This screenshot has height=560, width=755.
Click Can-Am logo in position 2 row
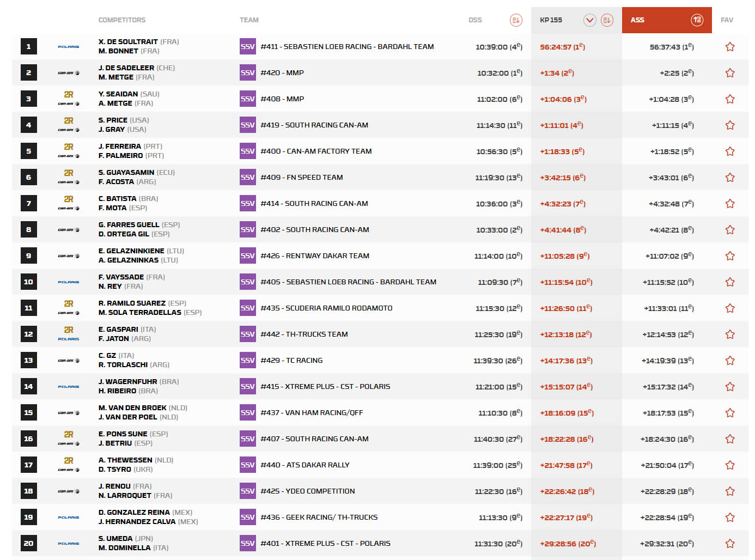pos(69,73)
